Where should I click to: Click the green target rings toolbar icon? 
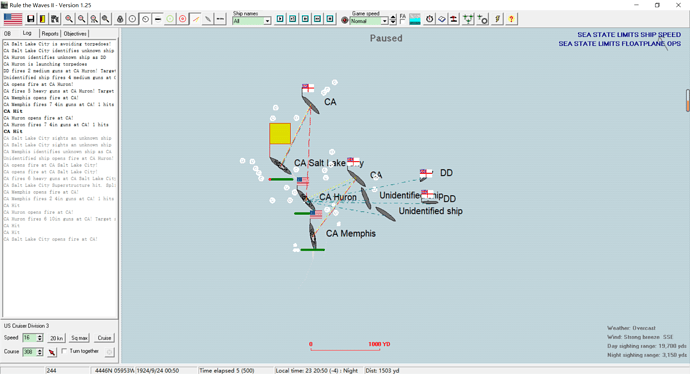170,19
